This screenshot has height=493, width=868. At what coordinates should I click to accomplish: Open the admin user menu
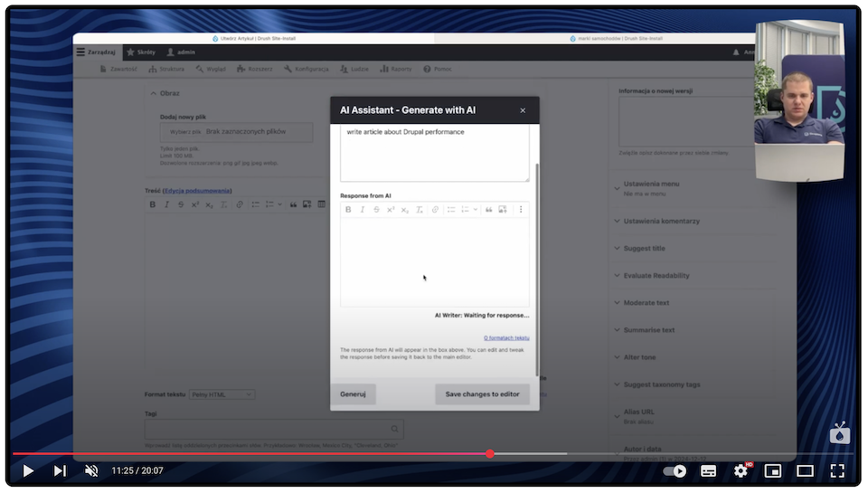coord(181,52)
